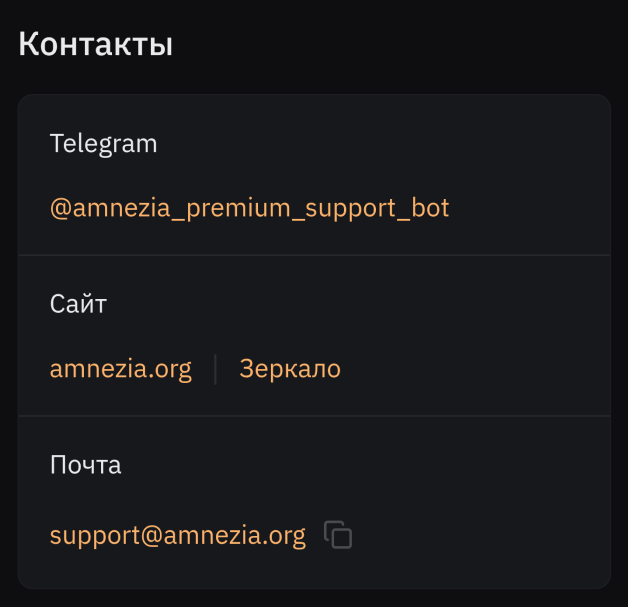
Task: Click blank space right of the Зеркало link
Action: [470, 369]
